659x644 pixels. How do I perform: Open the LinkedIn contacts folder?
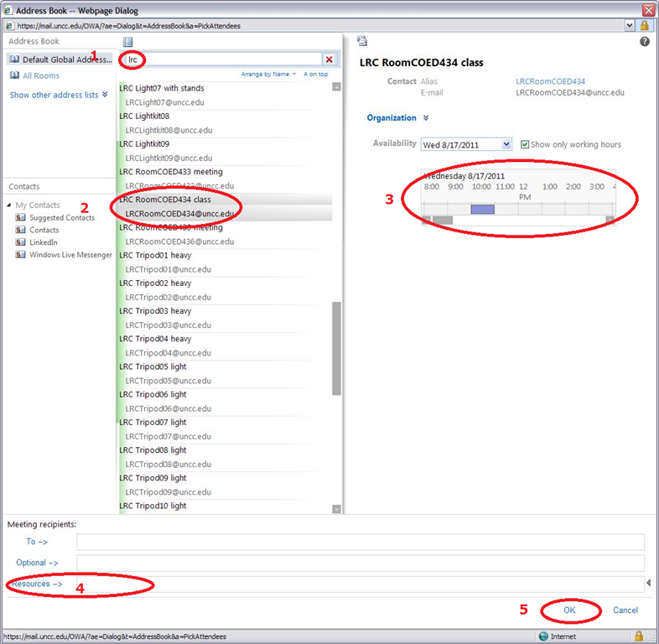[44, 242]
